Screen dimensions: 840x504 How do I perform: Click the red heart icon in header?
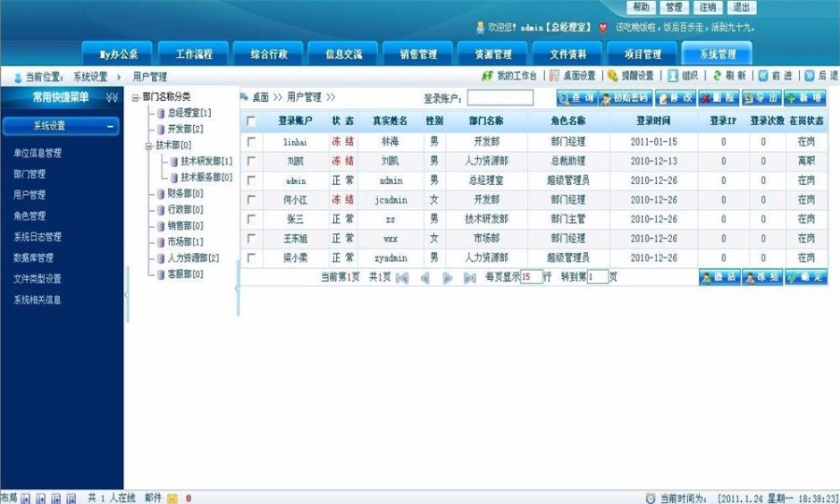[x=603, y=28]
